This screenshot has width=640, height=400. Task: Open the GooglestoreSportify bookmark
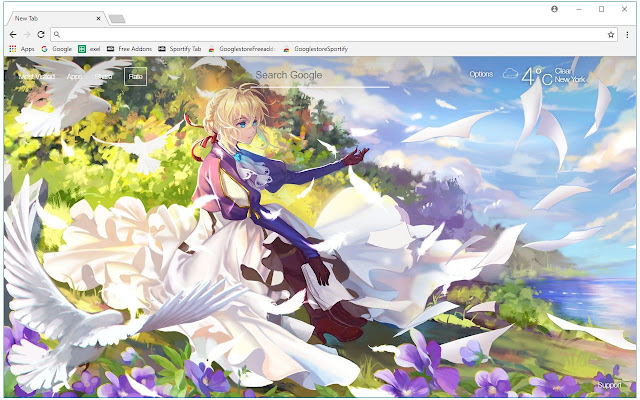[316, 49]
